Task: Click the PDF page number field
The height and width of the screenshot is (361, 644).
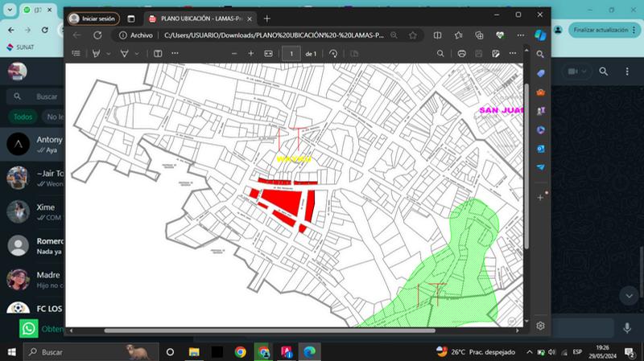Action: pyautogui.click(x=291, y=54)
